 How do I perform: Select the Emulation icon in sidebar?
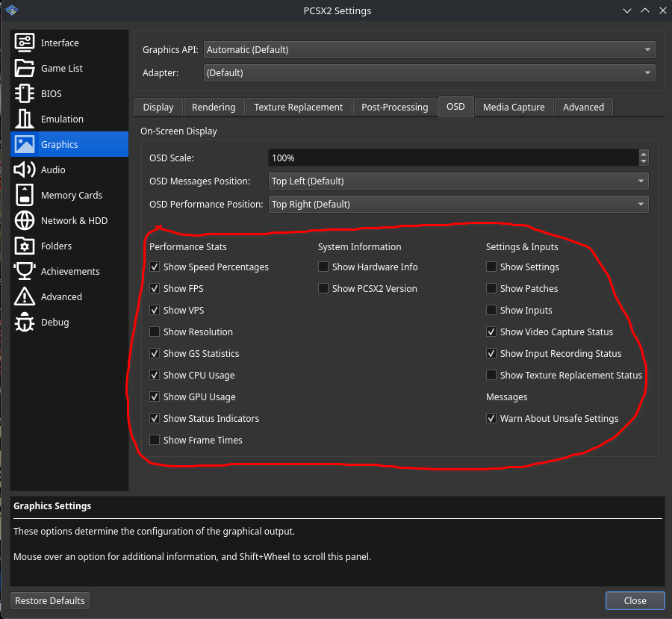[x=25, y=119]
